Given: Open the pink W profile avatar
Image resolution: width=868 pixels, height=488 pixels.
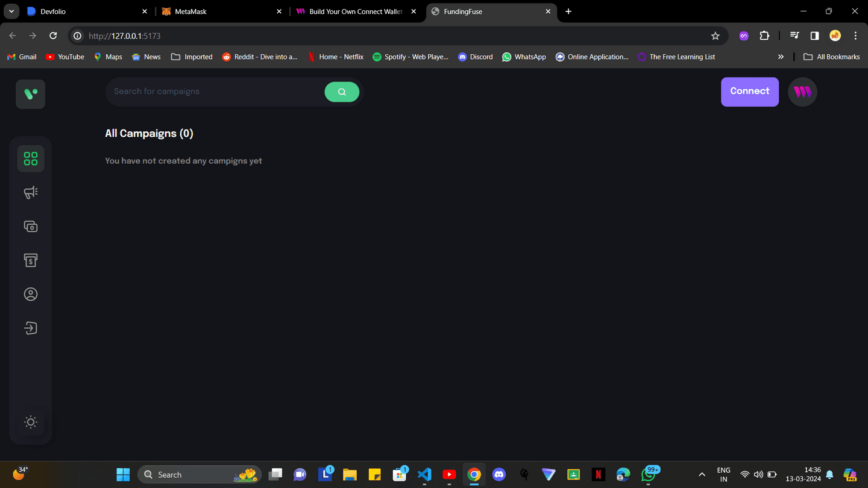Looking at the screenshot, I should coord(802,92).
